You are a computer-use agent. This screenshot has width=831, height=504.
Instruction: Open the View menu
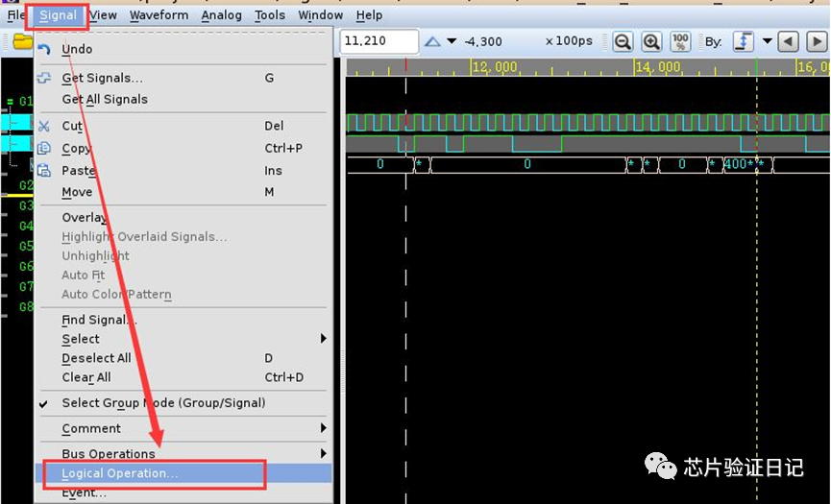click(103, 15)
